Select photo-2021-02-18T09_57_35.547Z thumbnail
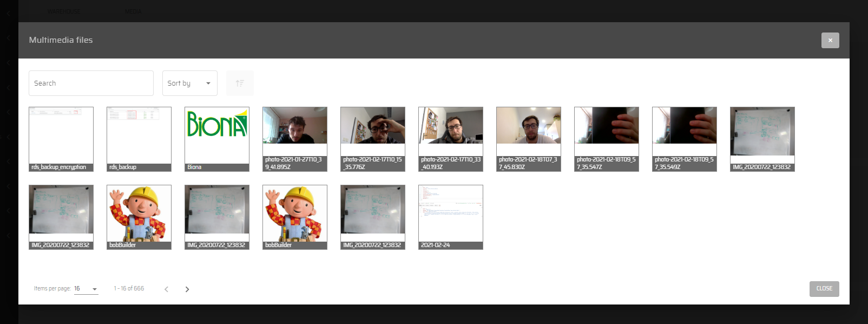This screenshot has width=868, height=324. click(x=607, y=139)
